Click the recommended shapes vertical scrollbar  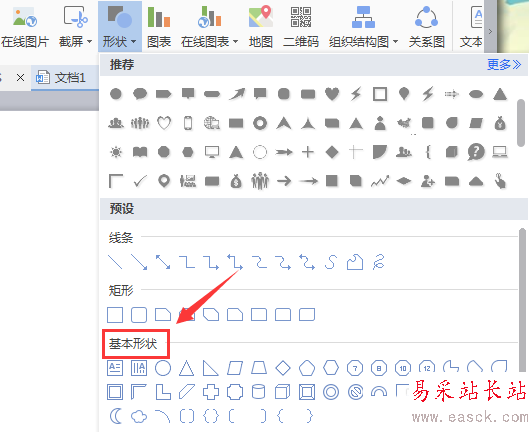point(521,123)
